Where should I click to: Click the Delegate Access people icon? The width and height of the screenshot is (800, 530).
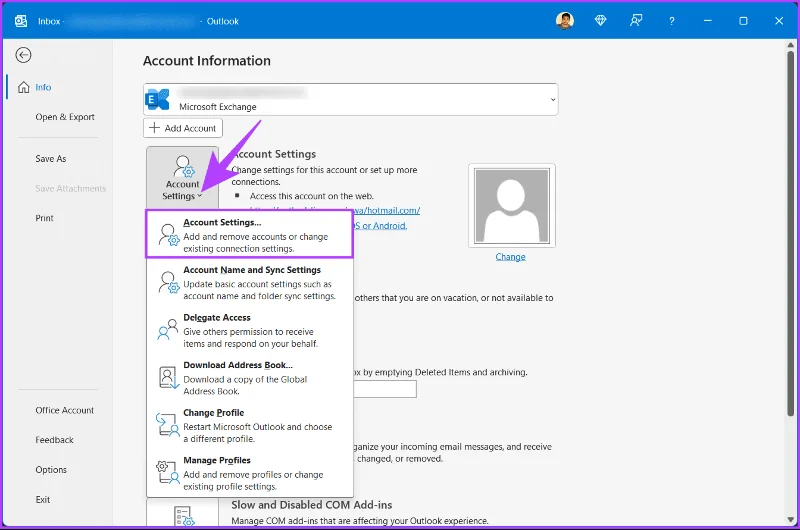pyautogui.click(x=168, y=330)
